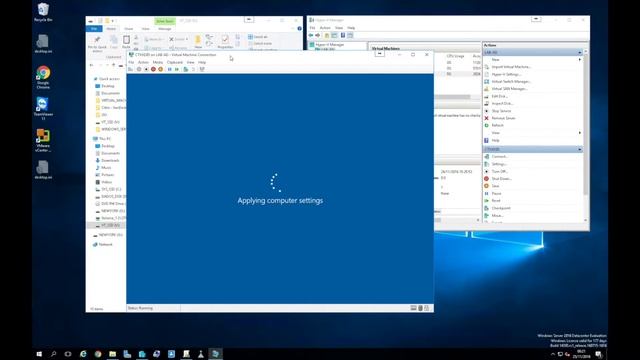Expand New submenu in Actions pane
Viewport: 640px width, 360px height.
click(533, 60)
